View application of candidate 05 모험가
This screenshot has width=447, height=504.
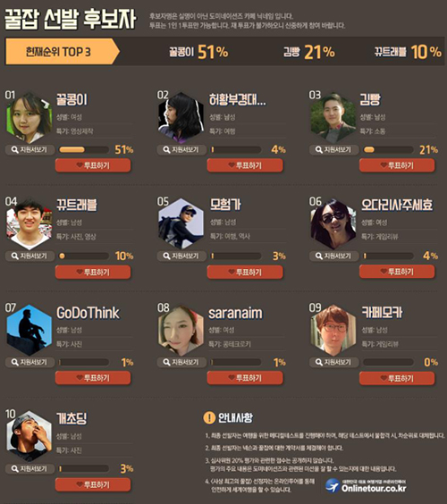181,256
